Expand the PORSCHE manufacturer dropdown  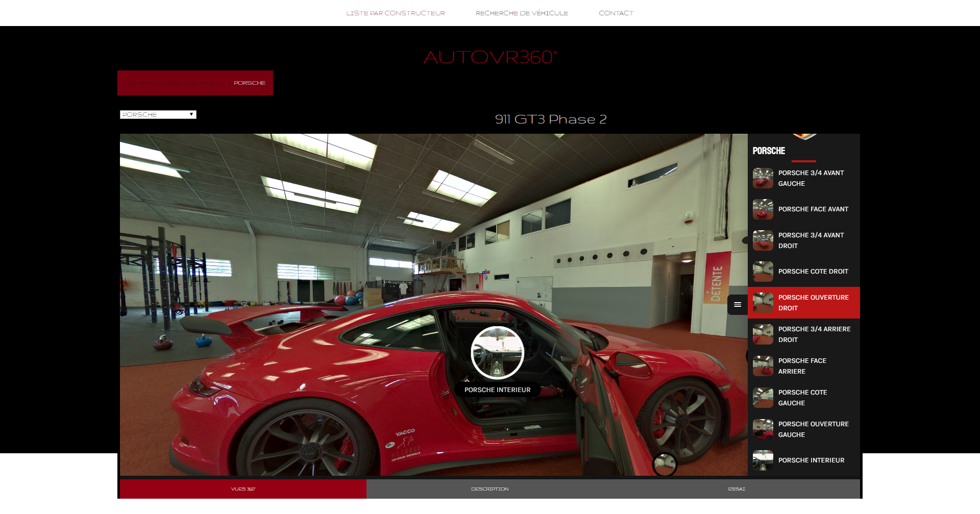click(x=158, y=115)
